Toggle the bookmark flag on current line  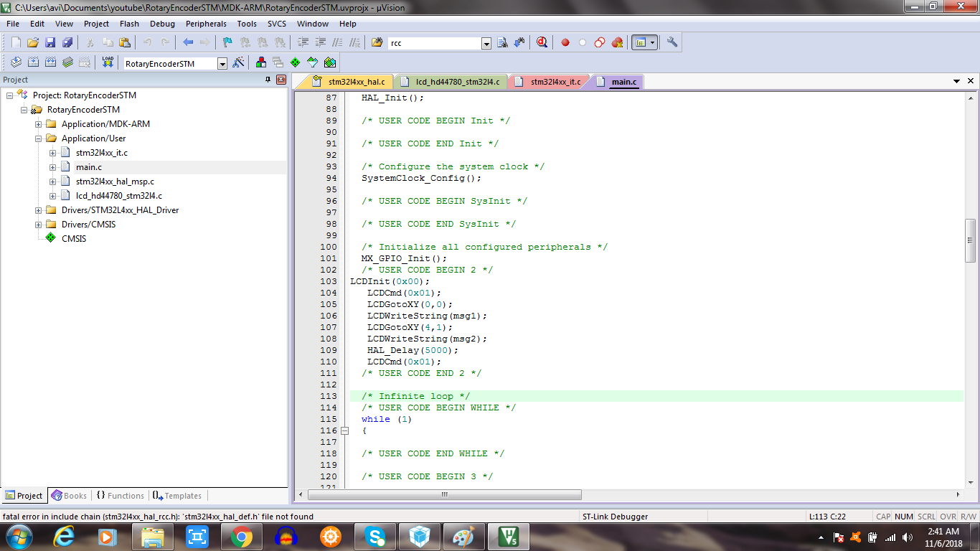coord(227,42)
